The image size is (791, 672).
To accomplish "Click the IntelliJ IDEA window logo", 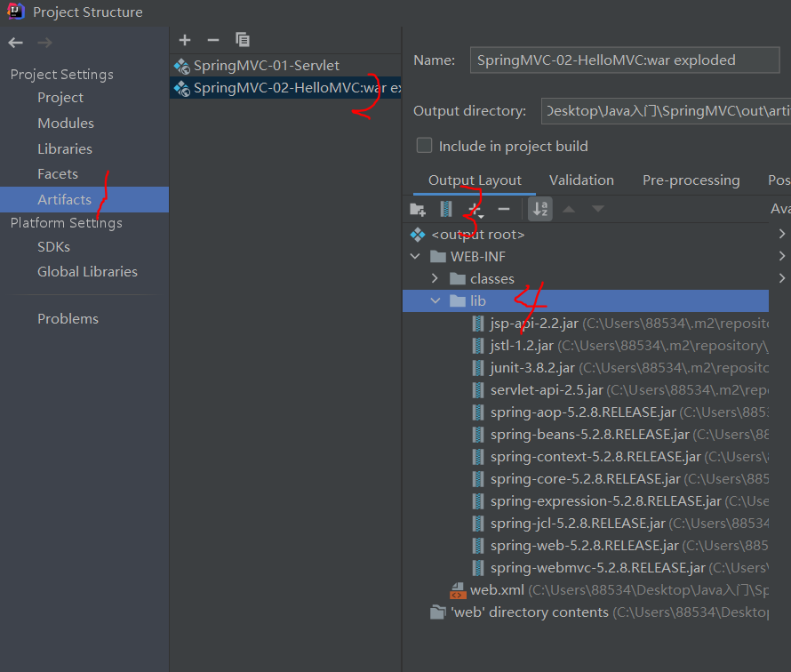I will pos(16,11).
